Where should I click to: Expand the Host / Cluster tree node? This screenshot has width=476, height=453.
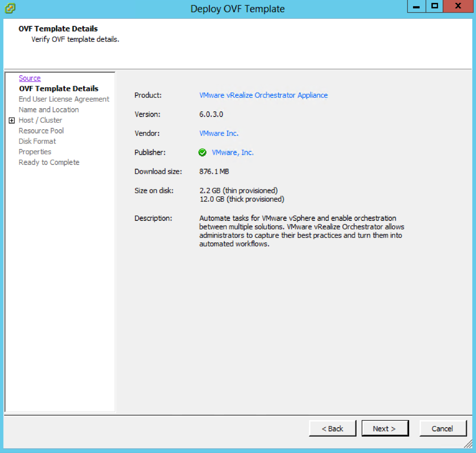[12, 120]
